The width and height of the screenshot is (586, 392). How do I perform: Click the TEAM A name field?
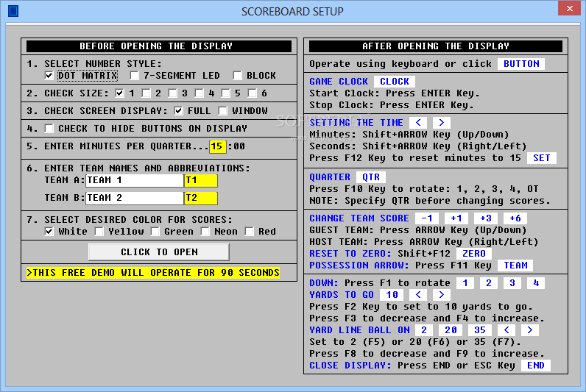[x=135, y=180]
